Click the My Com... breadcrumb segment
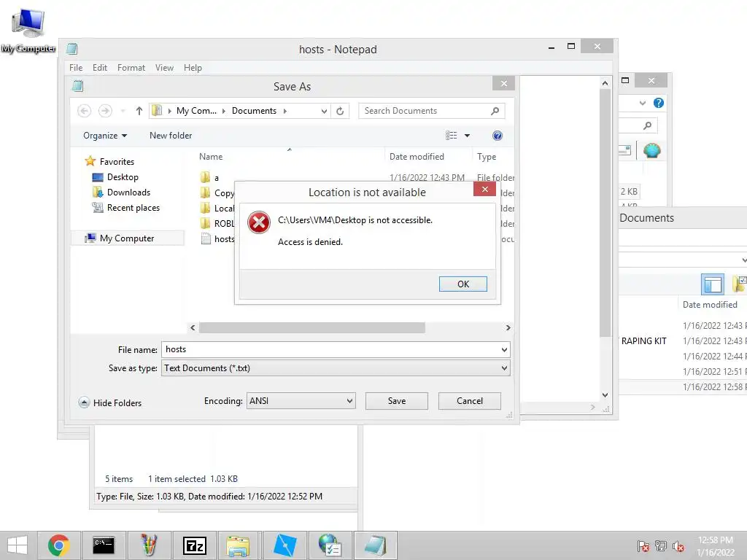The image size is (747, 560). (x=196, y=111)
